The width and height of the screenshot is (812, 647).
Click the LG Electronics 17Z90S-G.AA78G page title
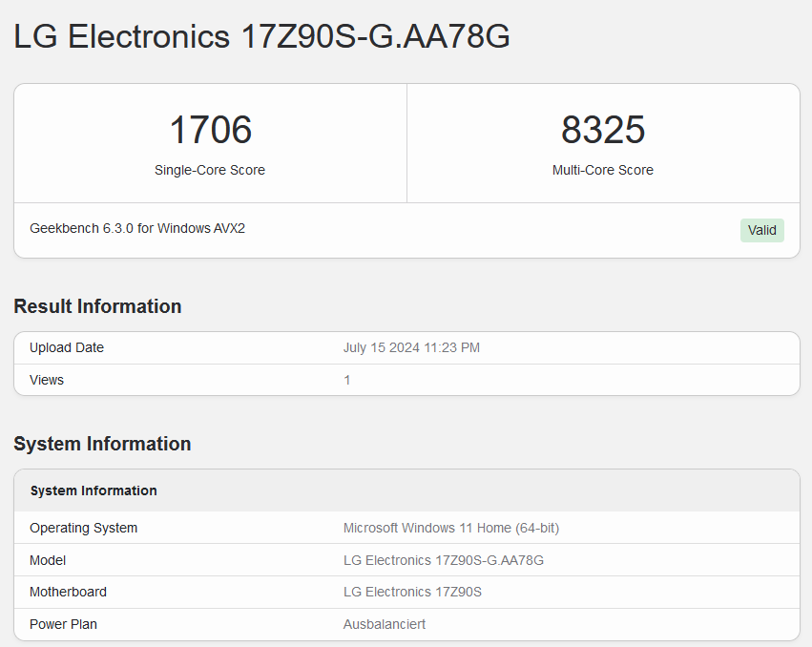[x=261, y=36]
